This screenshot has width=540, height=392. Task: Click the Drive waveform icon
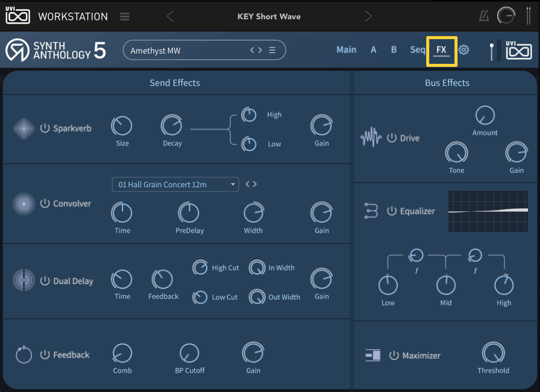[371, 137]
